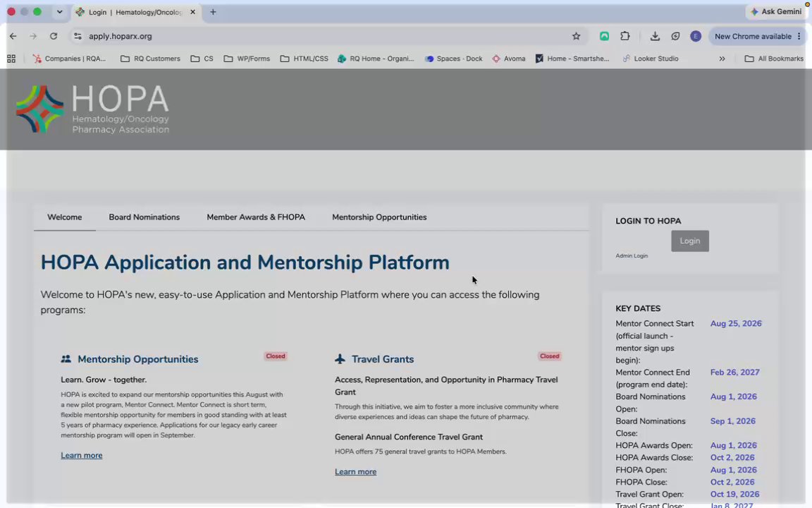812x508 pixels.
Task: Click the browser forward arrow
Action: [x=33, y=36]
